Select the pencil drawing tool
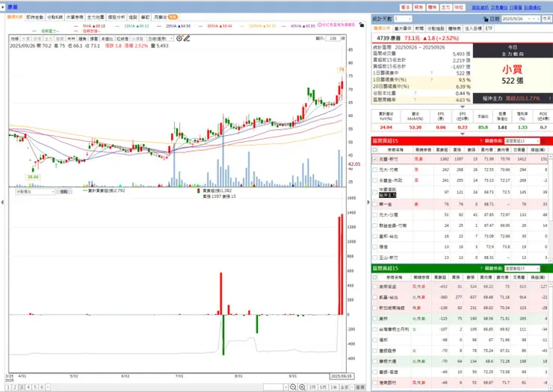The image size is (553, 392). [187, 38]
